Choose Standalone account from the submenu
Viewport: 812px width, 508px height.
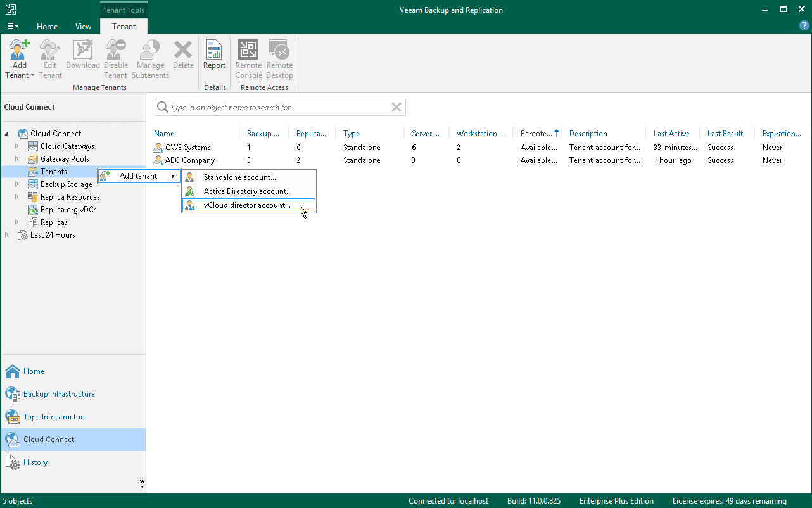[248, 177]
